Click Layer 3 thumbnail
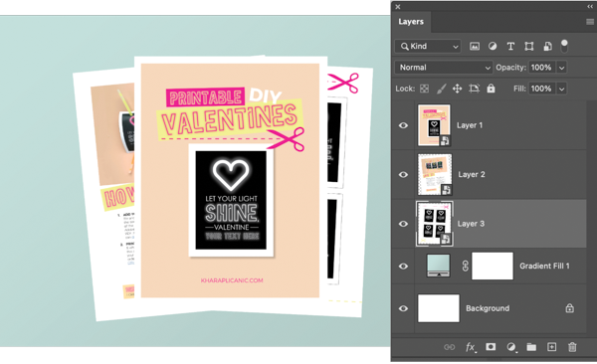 [x=435, y=224]
